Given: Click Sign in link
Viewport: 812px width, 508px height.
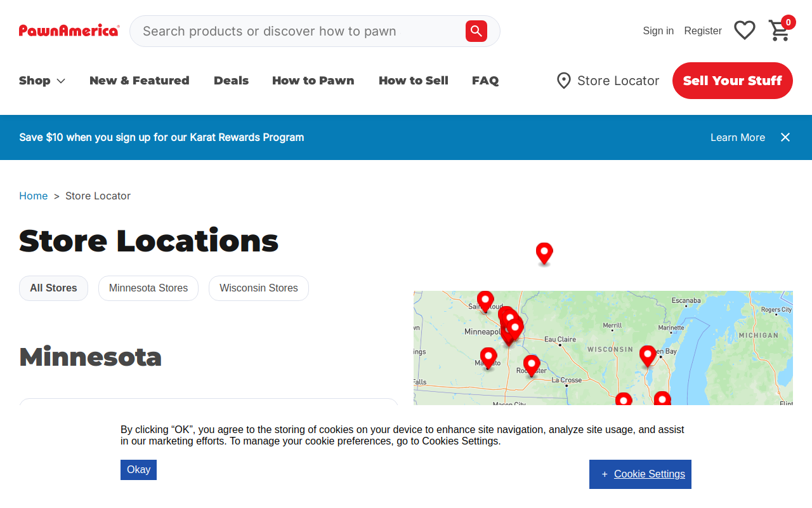Looking at the screenshot, I should pyautogui.click(x=658, y=30).
